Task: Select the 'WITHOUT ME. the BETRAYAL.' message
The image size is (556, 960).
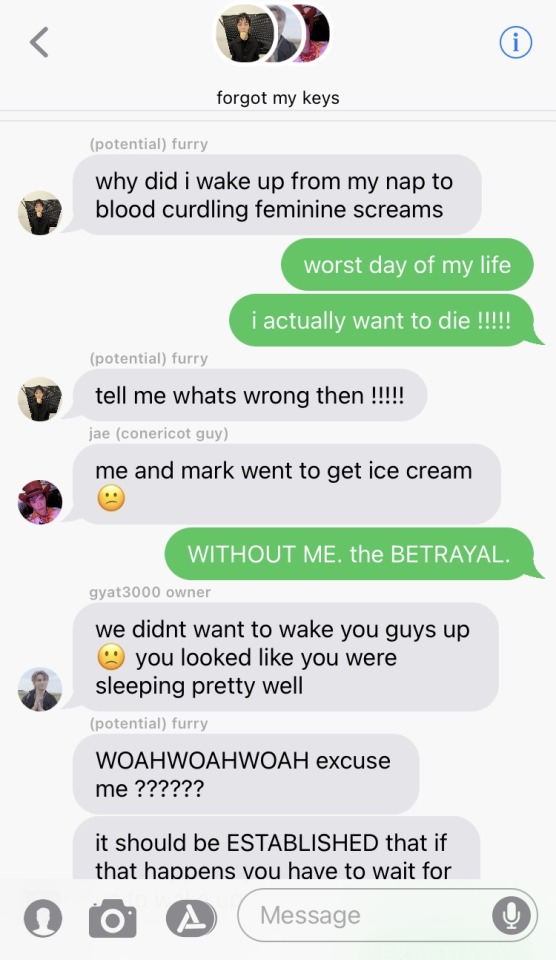Action: click(x=349, y=554)
